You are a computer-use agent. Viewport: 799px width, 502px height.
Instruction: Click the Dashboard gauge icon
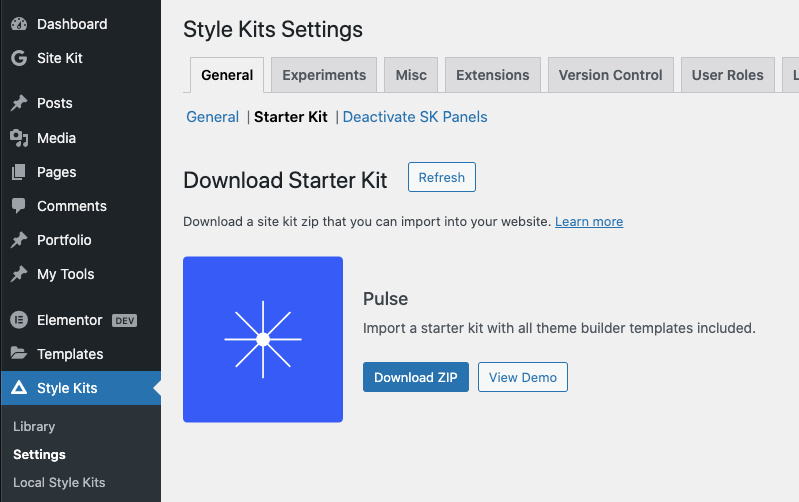click(19, 24)
